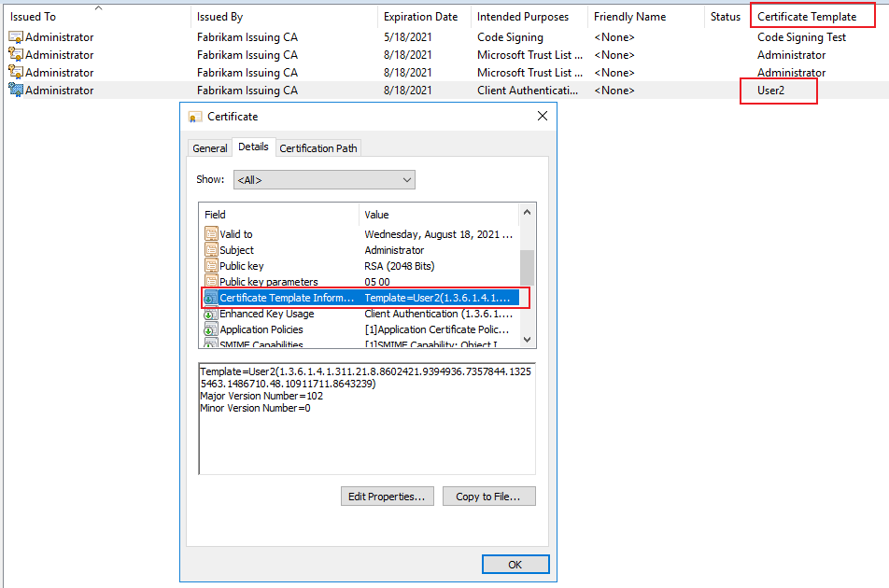Viewport: 889px width, 588px height.
Task: Open the Show dropdown
Action: pyautogui.click(x=406, y=179)
